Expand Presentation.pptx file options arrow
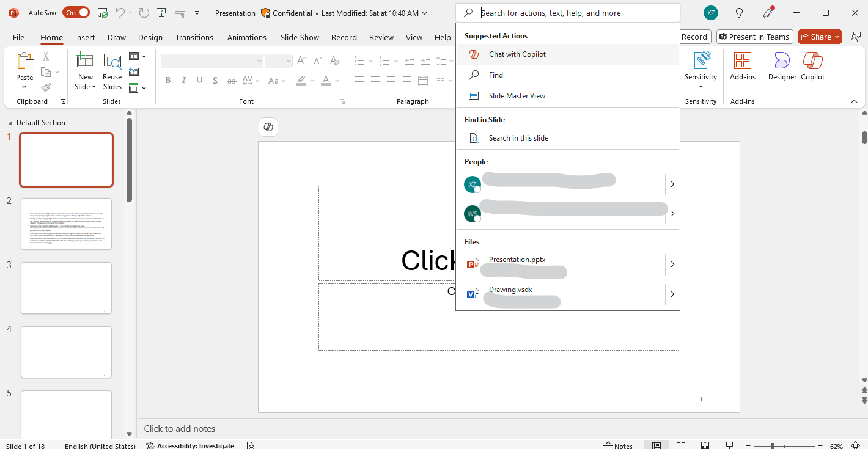The image size is (868, 449). point(672,265)
